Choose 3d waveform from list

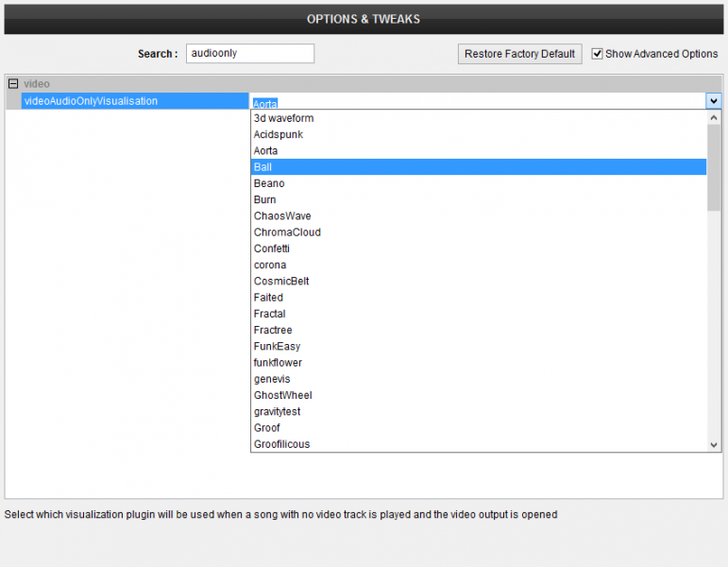point(479,118)
